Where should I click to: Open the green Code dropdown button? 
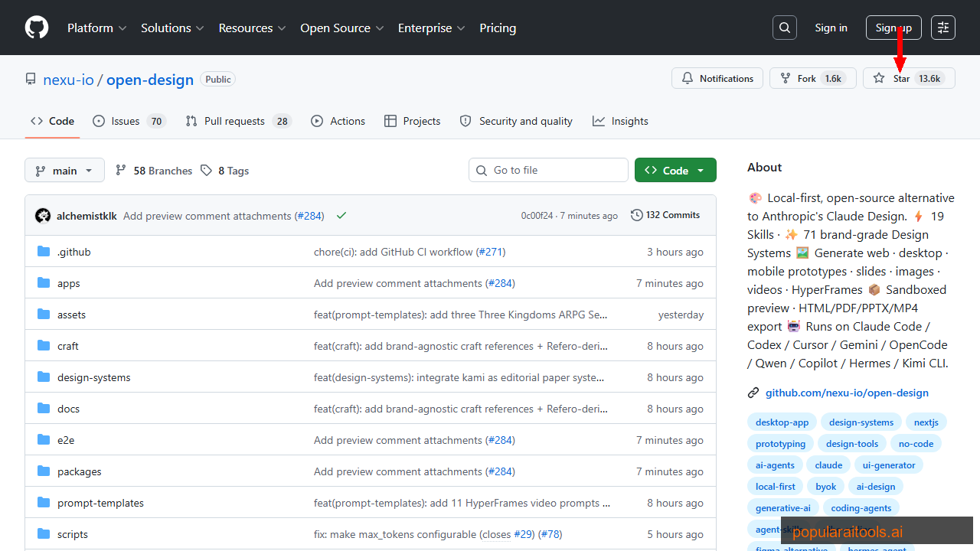(x=675, y=170)
